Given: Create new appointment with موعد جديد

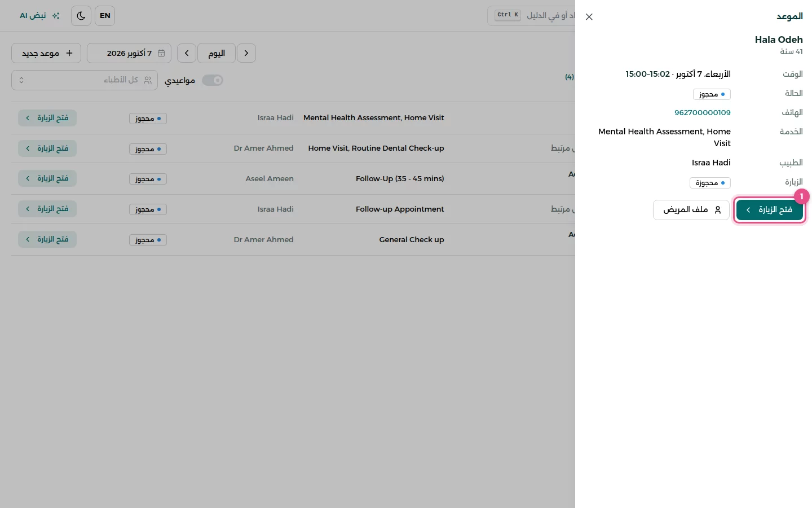Looking at the screenshot, I should (x=46, y=53).
